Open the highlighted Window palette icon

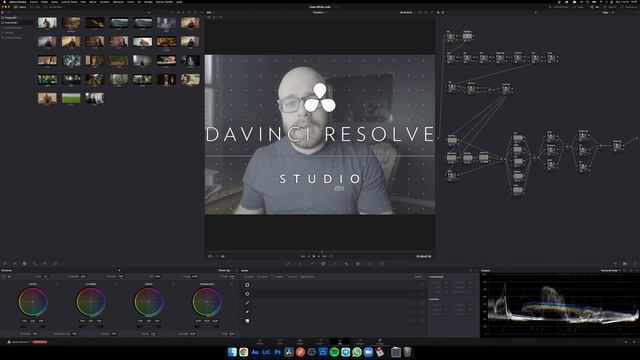pyautogui.click(x=323, y=264)
